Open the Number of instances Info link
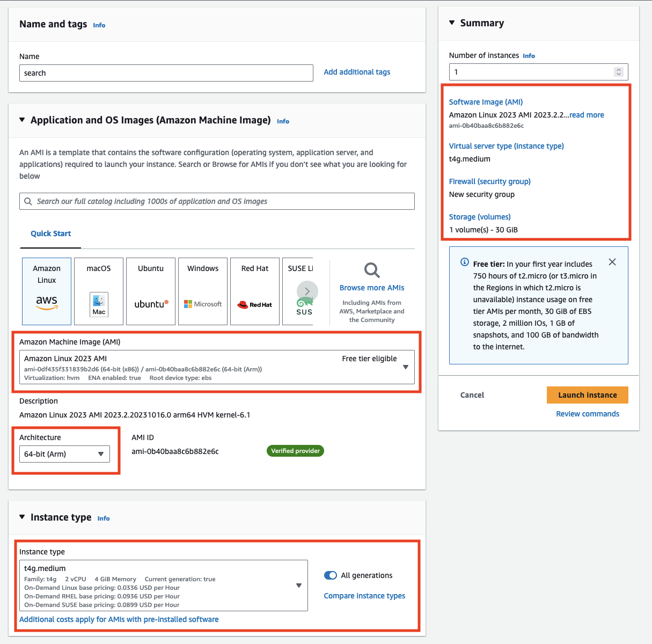The image size is (652, 644). [x=529, y=56]
